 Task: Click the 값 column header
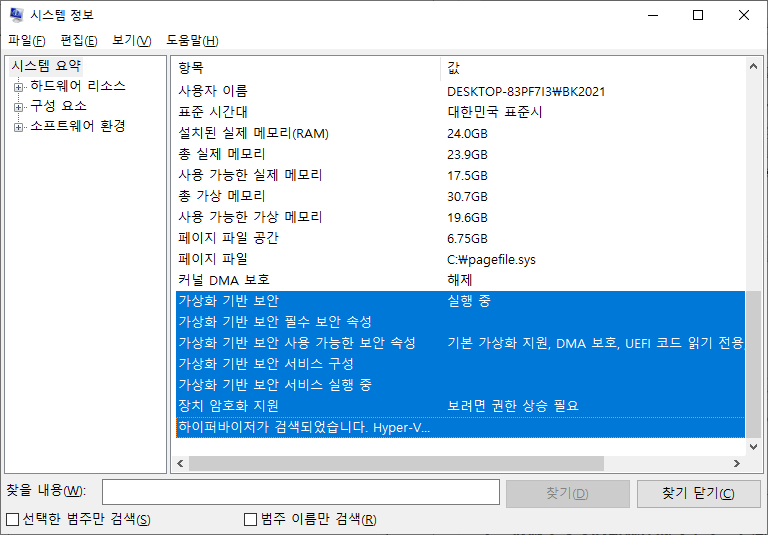point(593,68)
